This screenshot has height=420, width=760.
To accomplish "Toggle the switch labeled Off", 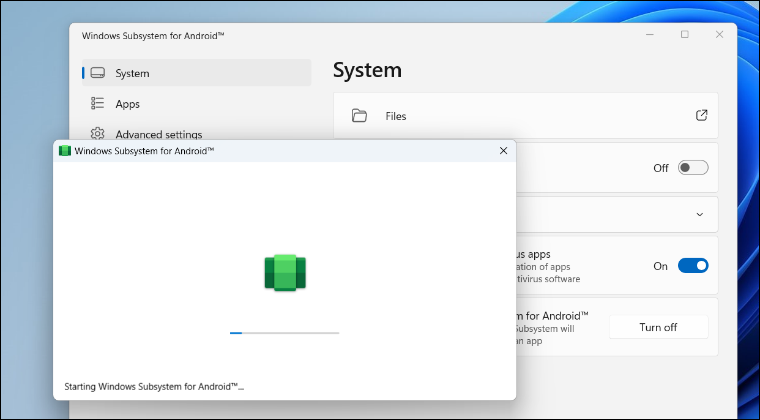I will (693, 168).
